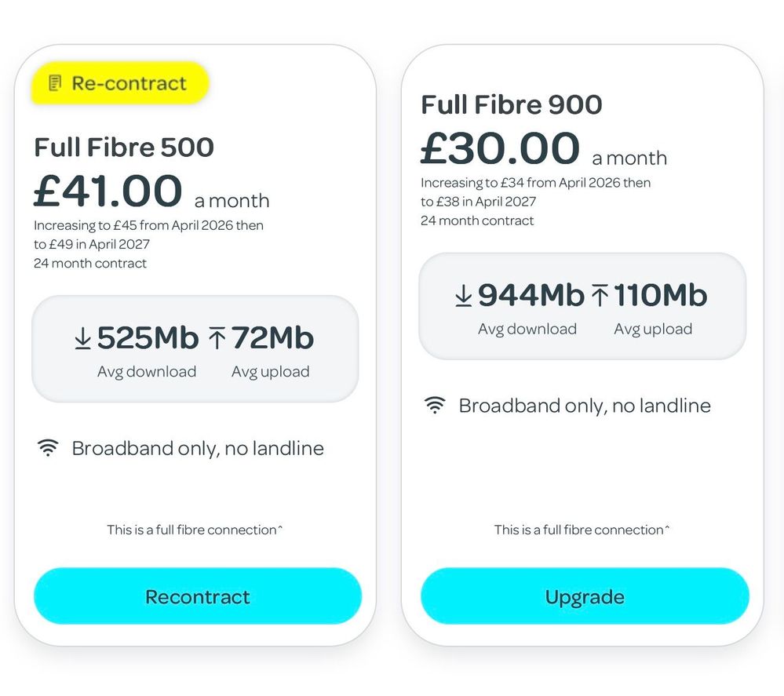Viewport: 784px width, 696px height.
Task: Select the Full Fibre 900 heading
Action: click(x=512, y=105)
